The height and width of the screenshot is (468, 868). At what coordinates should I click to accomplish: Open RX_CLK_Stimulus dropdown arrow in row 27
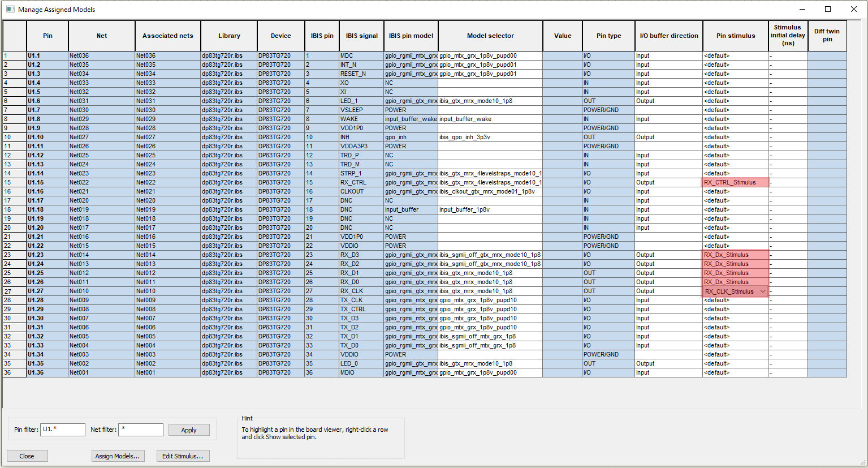point(762,291)
